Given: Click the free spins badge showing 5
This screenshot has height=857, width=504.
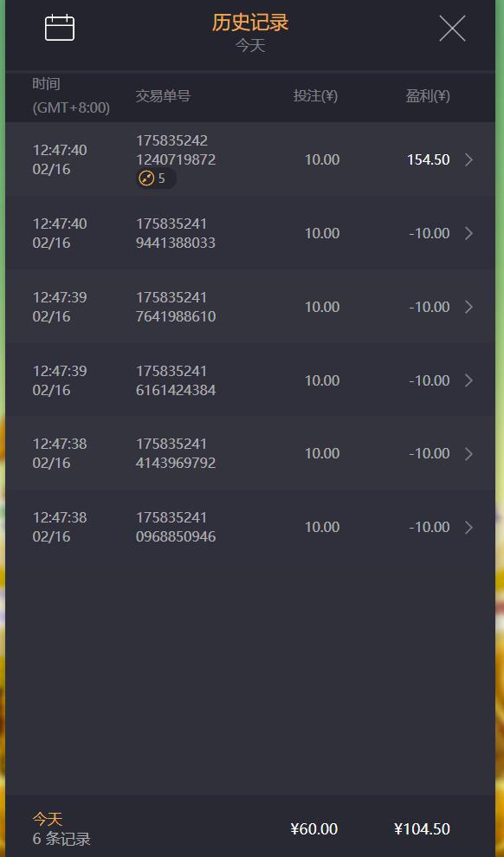Looking at the screenshot, I should 156,179.
